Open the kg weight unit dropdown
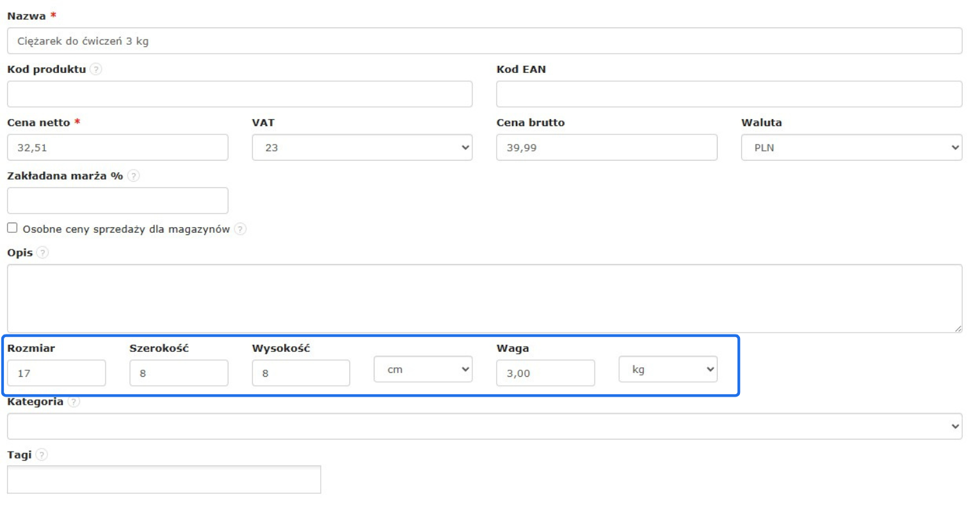 668,370
